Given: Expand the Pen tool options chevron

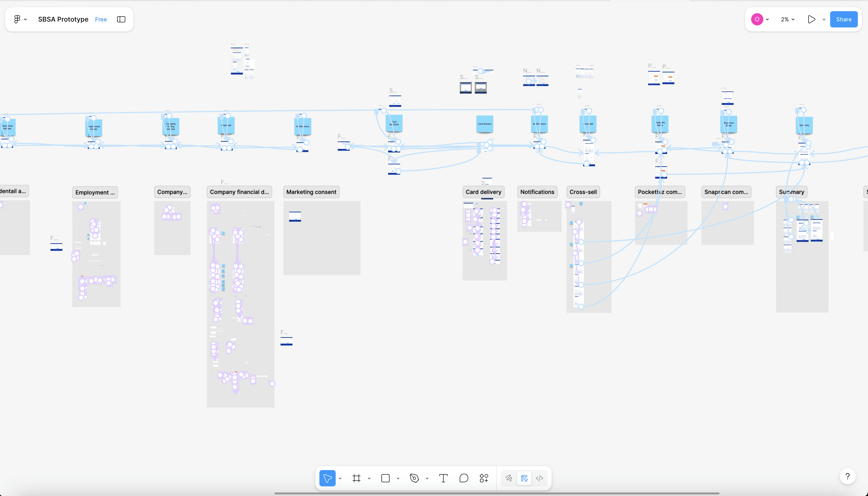Looking at the screenshot, I should click(x=427, y=478).
